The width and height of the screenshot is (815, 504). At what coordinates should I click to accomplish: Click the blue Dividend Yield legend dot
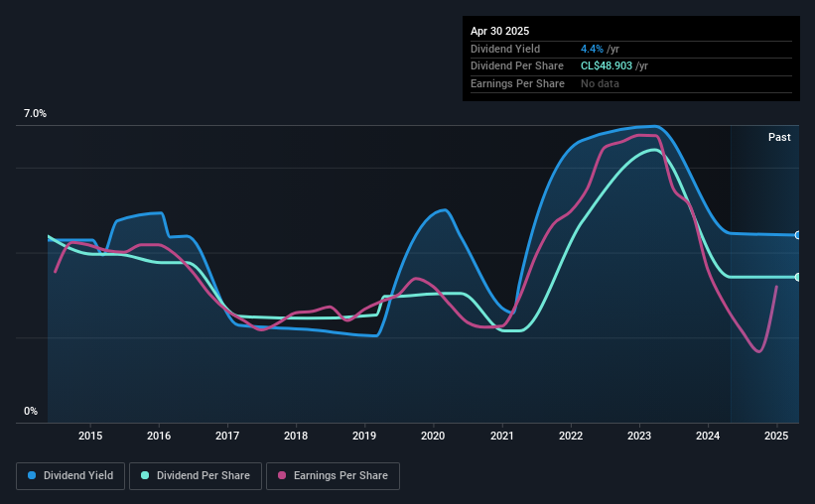(x=32, y=475)
